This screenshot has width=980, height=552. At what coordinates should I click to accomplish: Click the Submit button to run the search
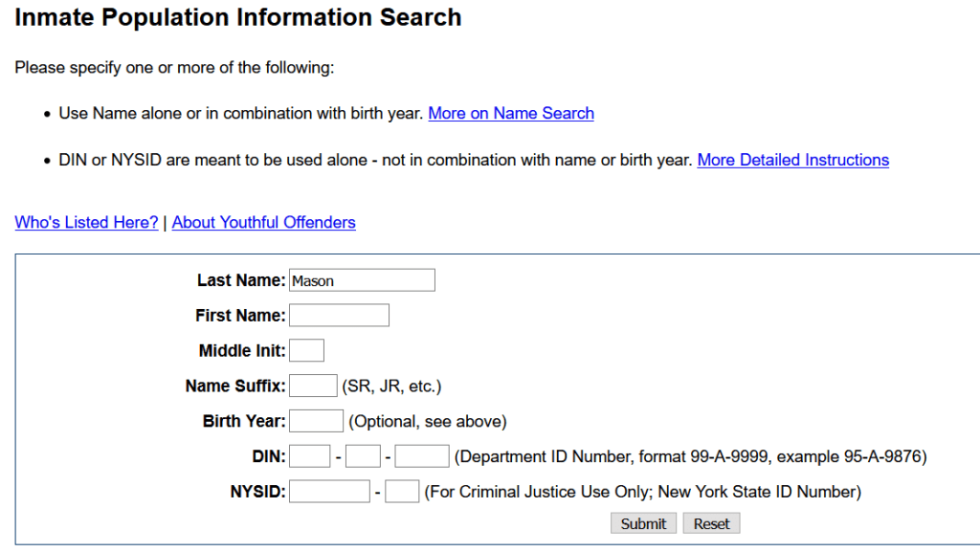(x=642, y=523)
